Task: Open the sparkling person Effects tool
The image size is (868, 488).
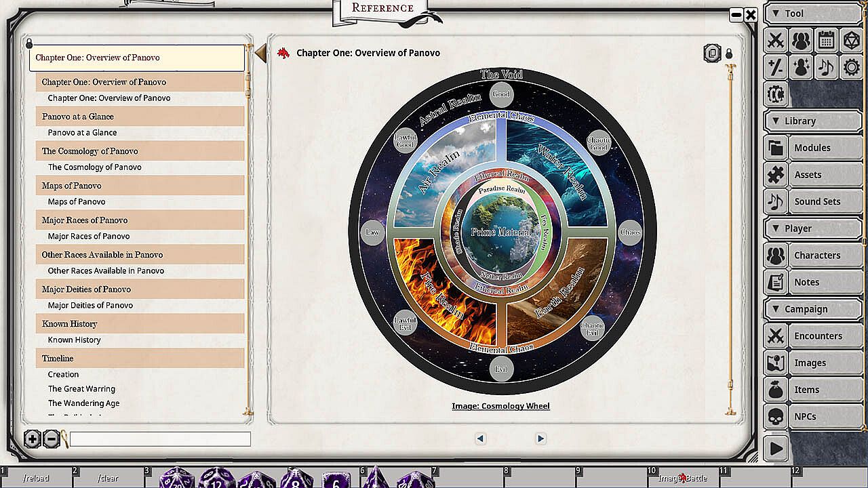Action: pyautogui.click(x=801, y=67)
